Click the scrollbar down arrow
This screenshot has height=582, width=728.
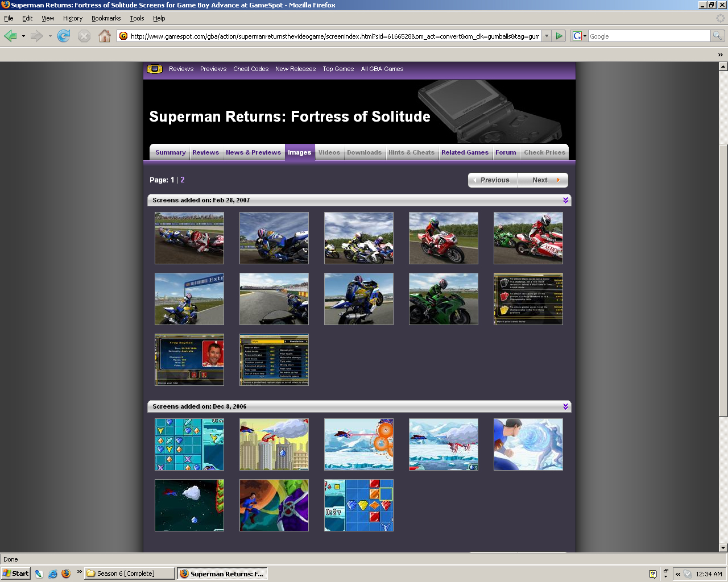(x=723, y=548)
